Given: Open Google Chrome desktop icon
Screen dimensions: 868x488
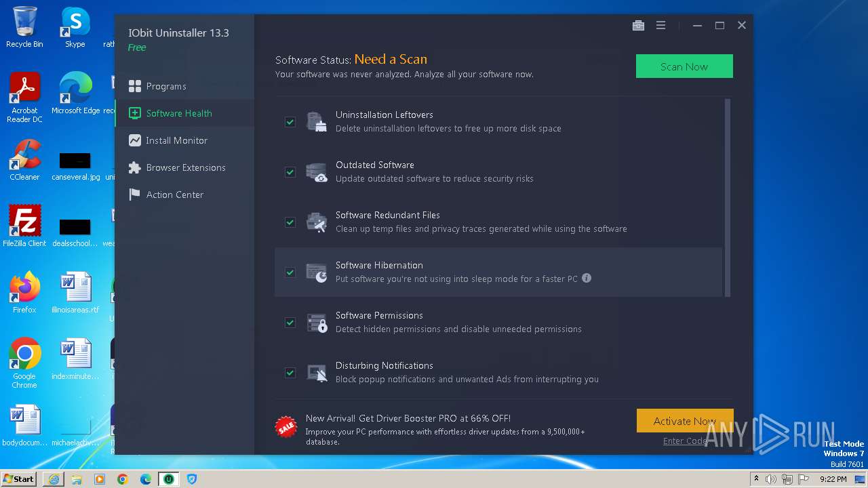Looking at the screenshot, I should [x=24, y=363].
